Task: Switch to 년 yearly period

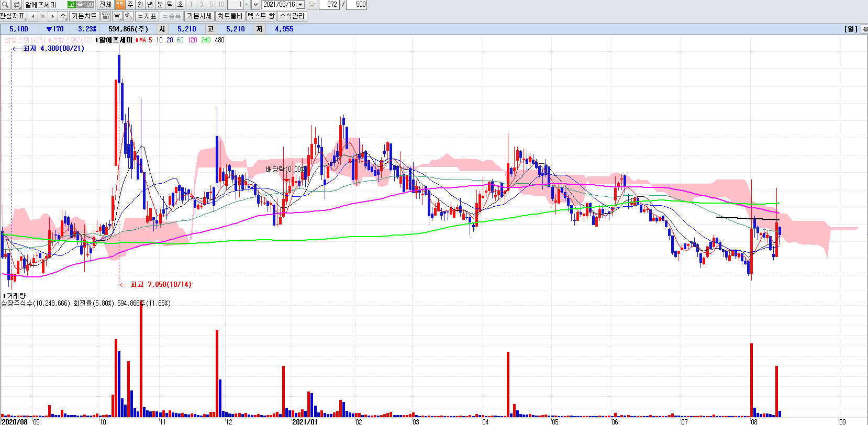Action: click(150, 5)
